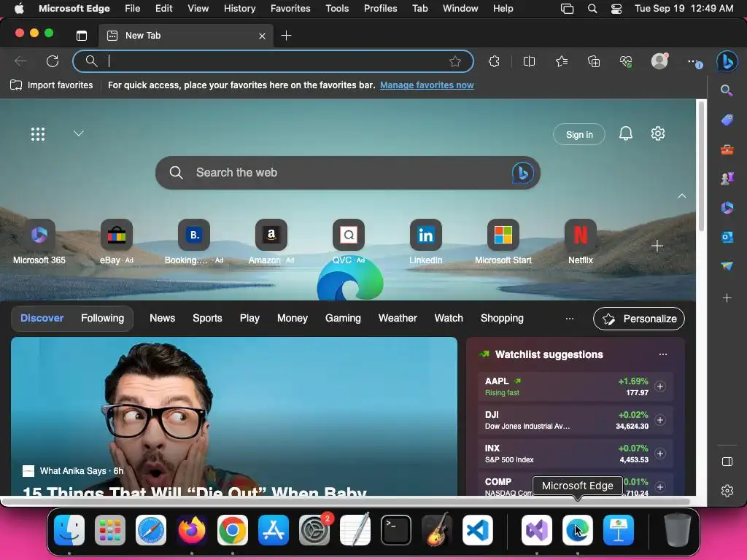Image resolution: width=747 pixels, height=560 pixels.
Task: Open the Tab actions menu icon
Action: pos(82,35)
